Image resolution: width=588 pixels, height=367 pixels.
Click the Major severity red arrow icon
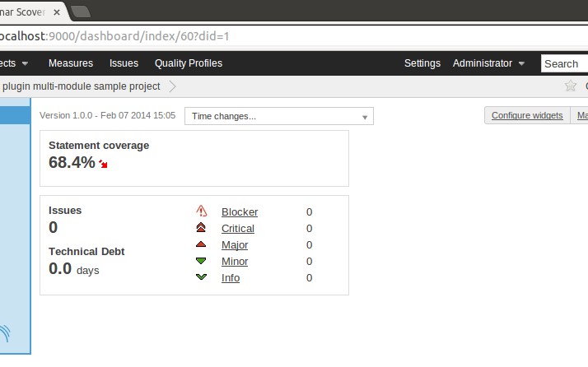tap(201, 244)
